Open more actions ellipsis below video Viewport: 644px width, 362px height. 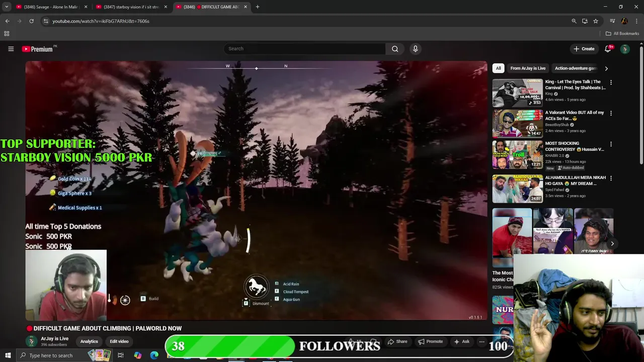pos(481,342)
